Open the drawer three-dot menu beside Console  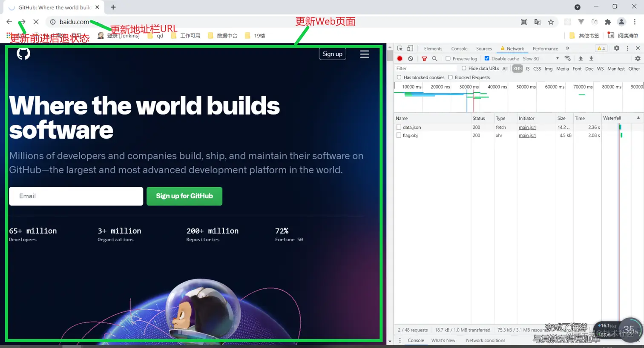(400, 340)
